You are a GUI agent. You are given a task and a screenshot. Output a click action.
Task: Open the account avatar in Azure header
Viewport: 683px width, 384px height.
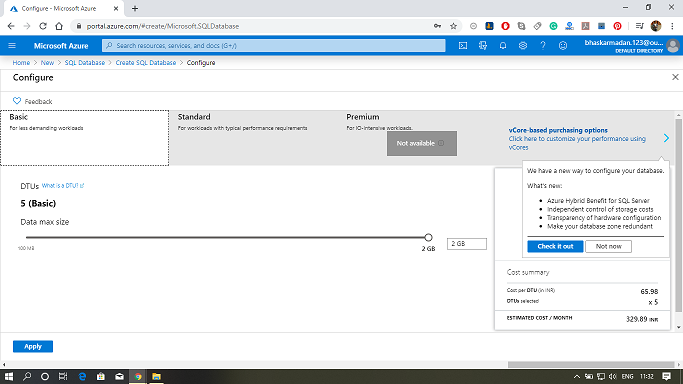(x=673, y=46)
